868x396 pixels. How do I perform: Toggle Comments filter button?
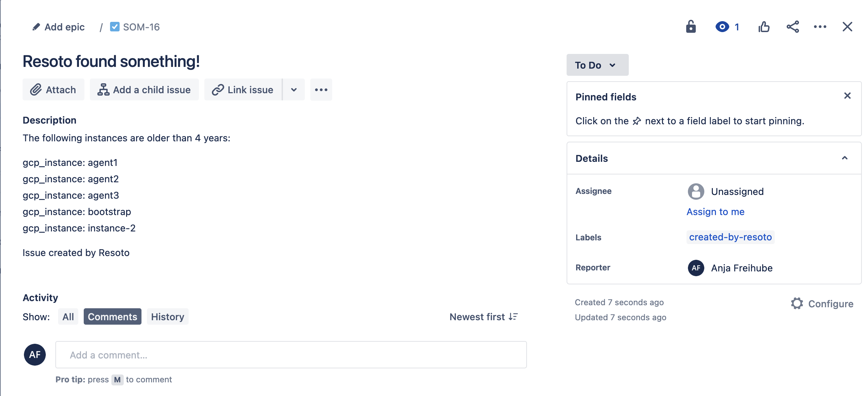[x=112, y=317]
